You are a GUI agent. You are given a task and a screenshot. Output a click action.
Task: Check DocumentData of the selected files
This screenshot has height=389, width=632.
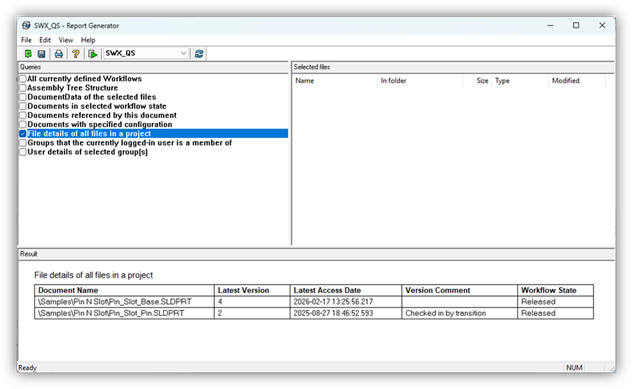point(23,97)
